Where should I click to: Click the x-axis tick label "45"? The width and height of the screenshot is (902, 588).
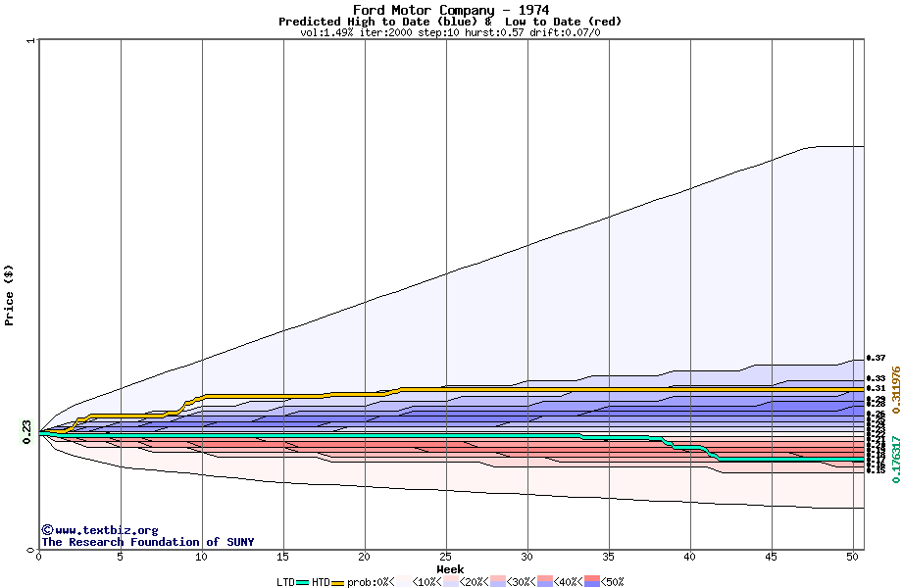[x=772, y=557]
